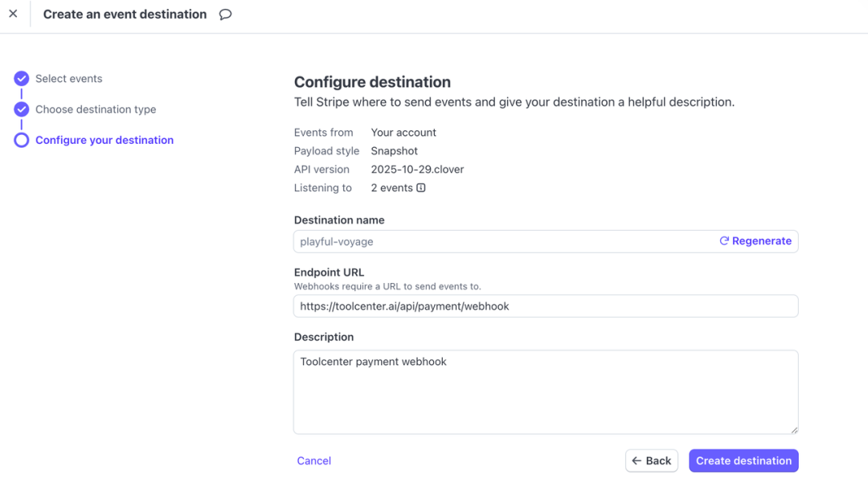Click the Destination name field label
Viewport: 868px width, 496px height.
339,220
